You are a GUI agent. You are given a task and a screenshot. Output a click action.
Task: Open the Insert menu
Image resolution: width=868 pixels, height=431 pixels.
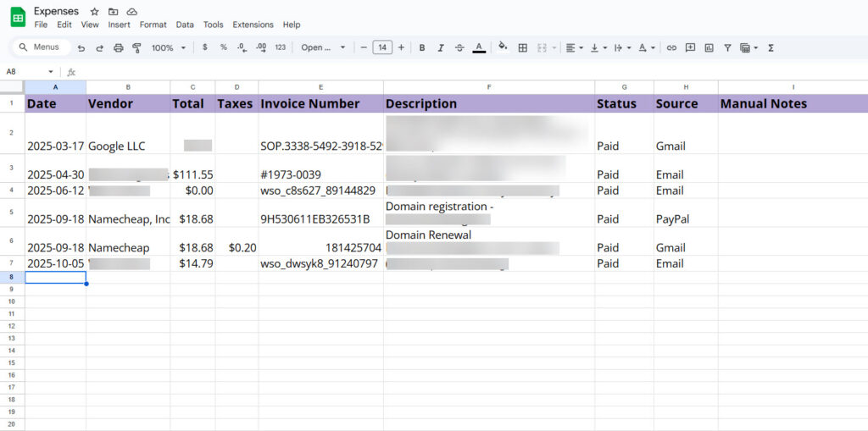point(119,25)
